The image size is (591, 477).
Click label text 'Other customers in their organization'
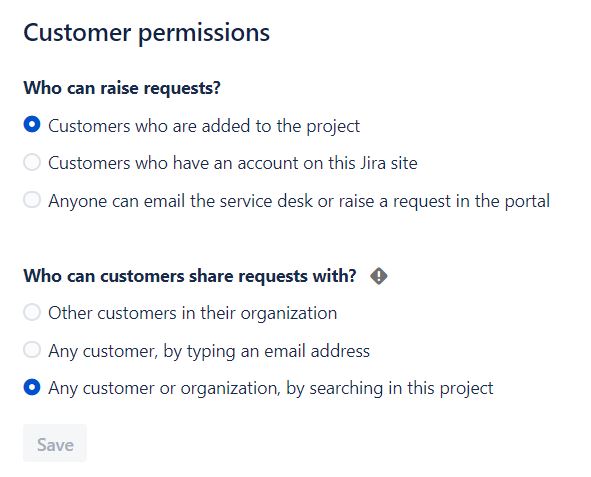coord(193,314)
